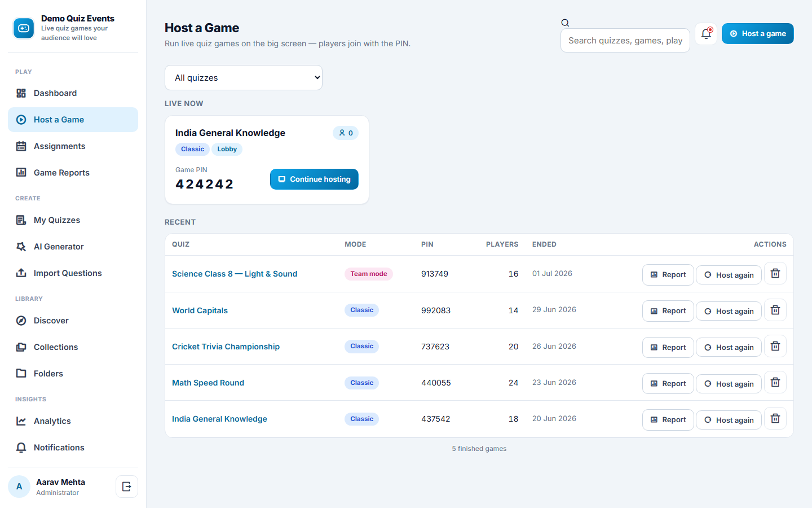Open the Cricket Trivia Championship link

(226, 347)
